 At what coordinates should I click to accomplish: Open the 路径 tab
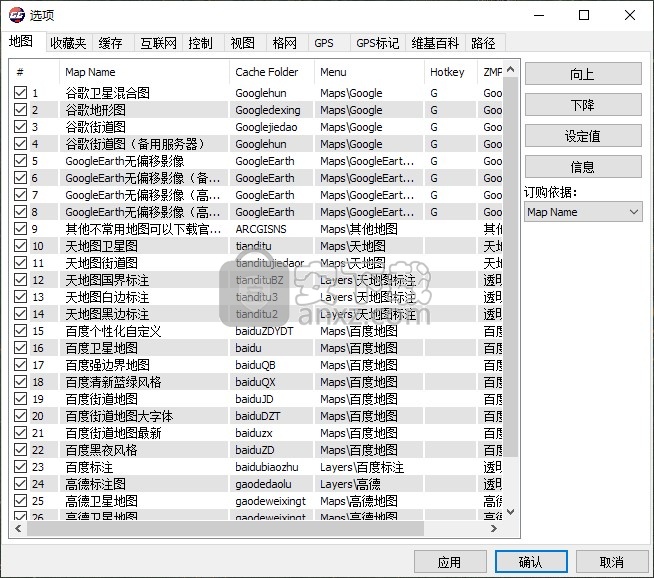tap(483, 43)
